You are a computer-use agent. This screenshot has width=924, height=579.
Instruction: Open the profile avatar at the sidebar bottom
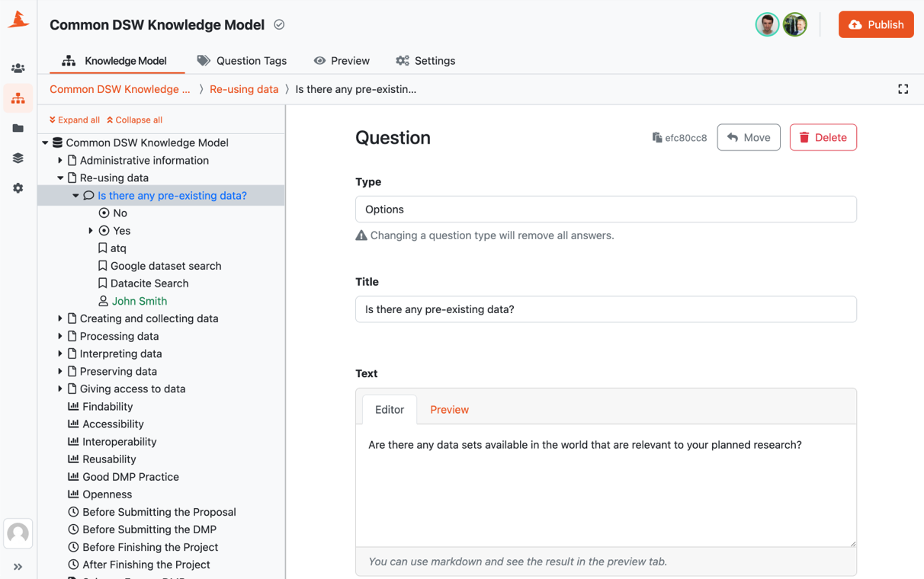coord(18,534)
